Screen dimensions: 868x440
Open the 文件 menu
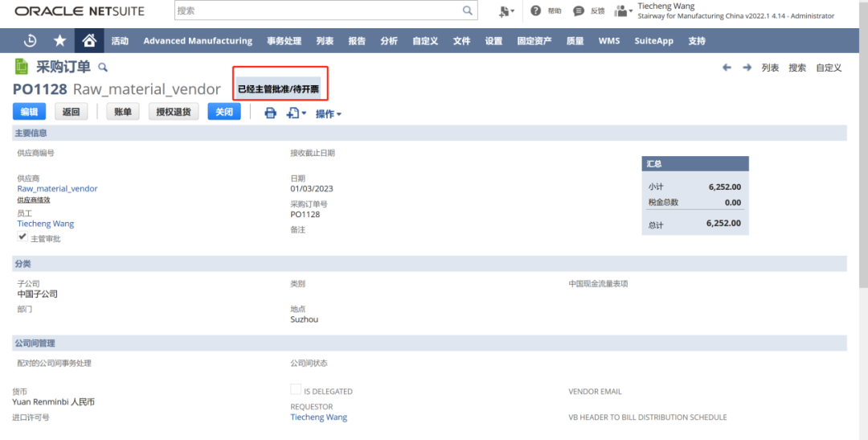click(461, 40)
